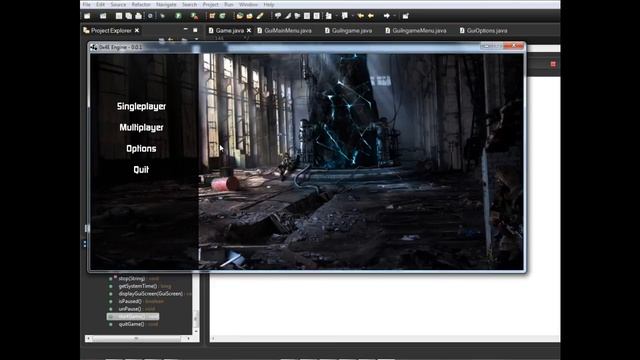Click the New Java Package icon
Screen dimensions: 640x360
pos(212,16)
